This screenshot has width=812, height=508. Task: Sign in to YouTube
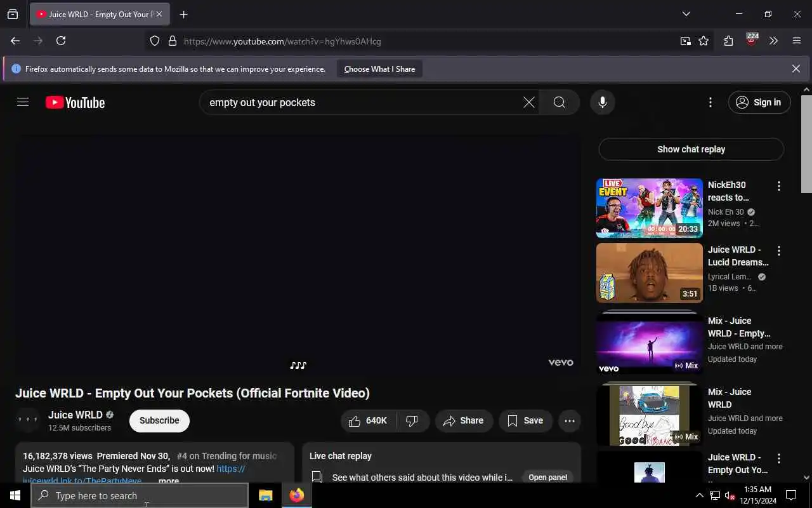click(759, 102)
